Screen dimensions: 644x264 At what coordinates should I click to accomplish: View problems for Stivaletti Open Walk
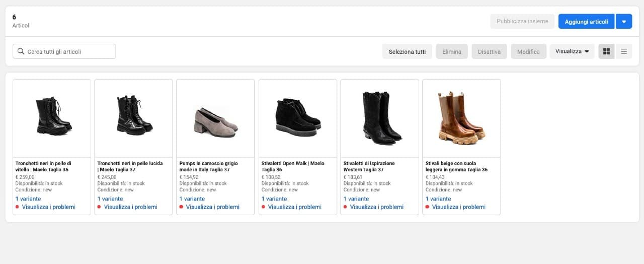tap(295, 207)
